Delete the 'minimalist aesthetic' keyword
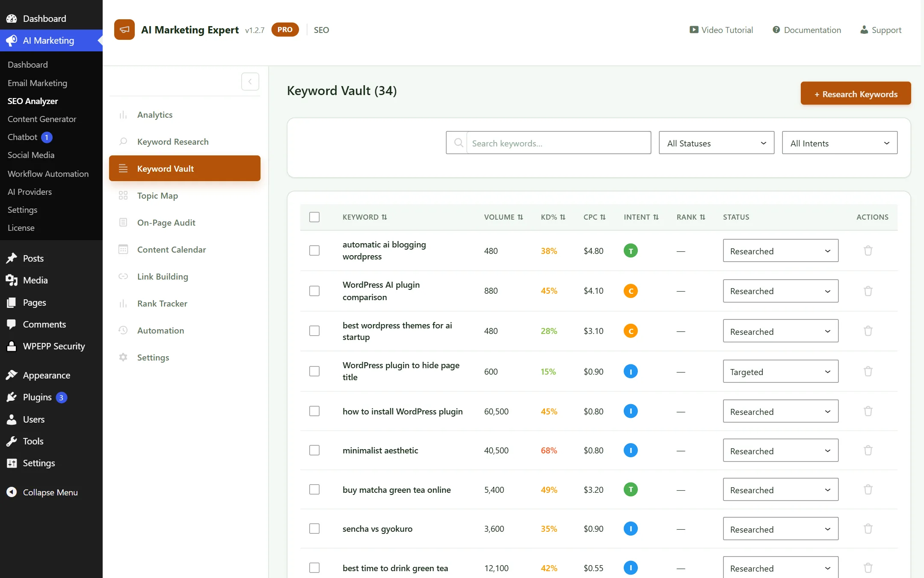Viewport: 924px width, 578px height. (868, 450)
